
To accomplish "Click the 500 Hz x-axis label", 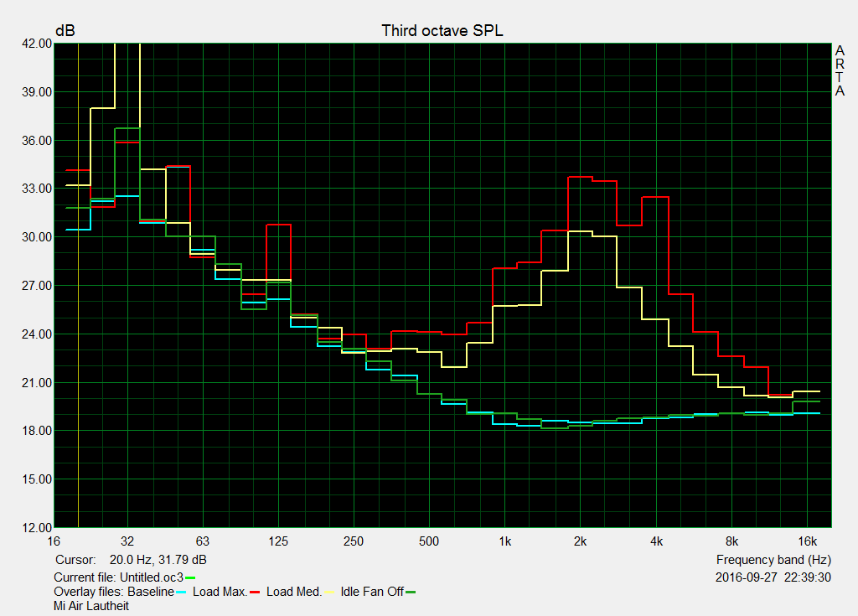I will tap(429, 541).
